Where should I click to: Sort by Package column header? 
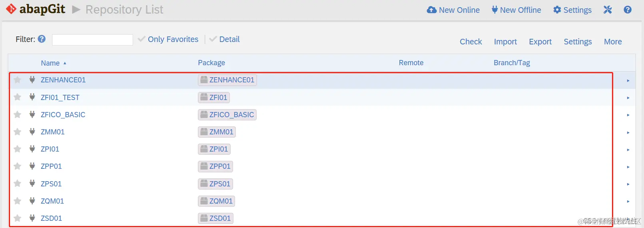pos(211,62)
